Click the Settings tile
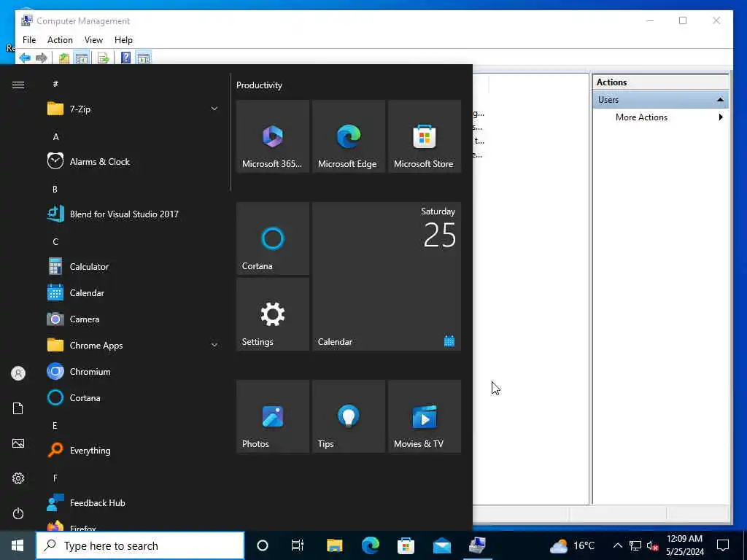The height and width of the screenshot is (560, 747). [273, 314]
